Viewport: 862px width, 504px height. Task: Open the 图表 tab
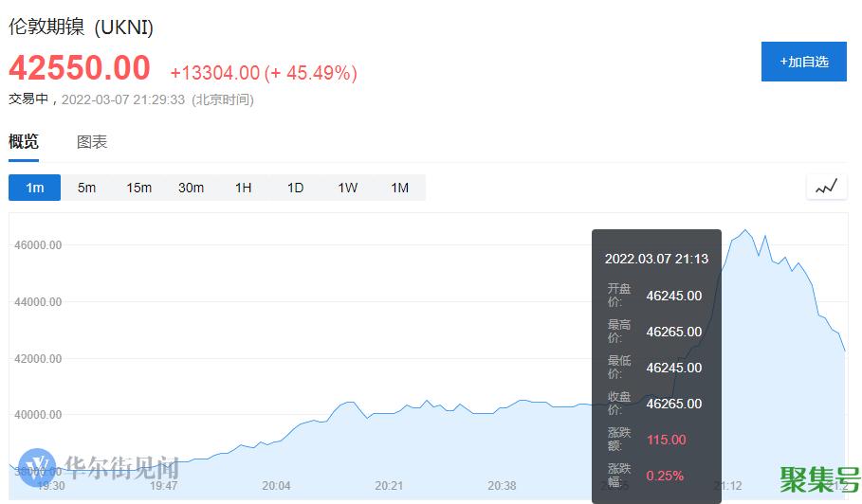(92, 142)
